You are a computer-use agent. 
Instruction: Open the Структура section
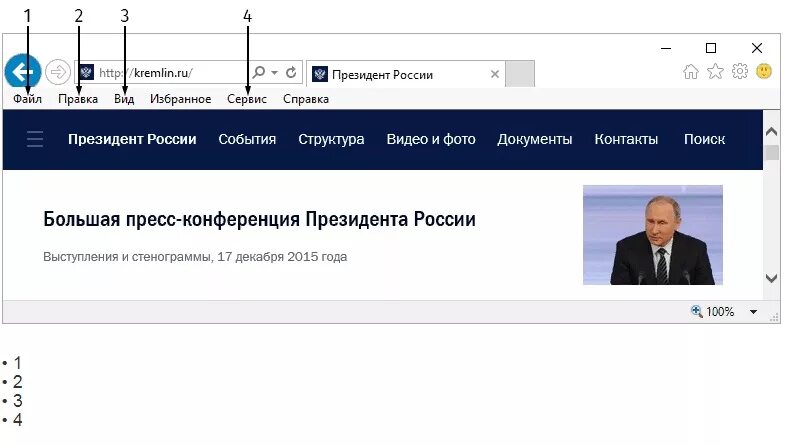tap(331, 139)
